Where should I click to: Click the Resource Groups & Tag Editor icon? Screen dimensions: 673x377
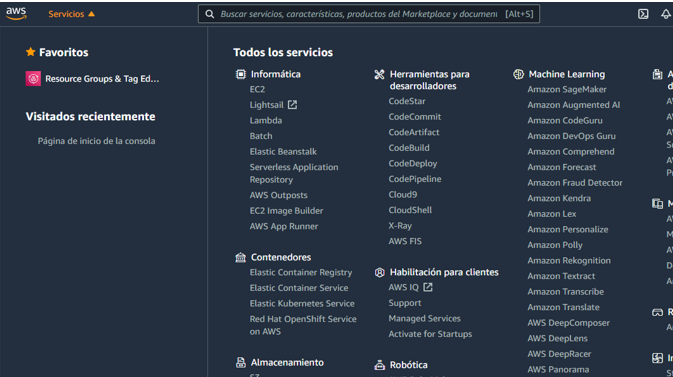pos(33,79)
